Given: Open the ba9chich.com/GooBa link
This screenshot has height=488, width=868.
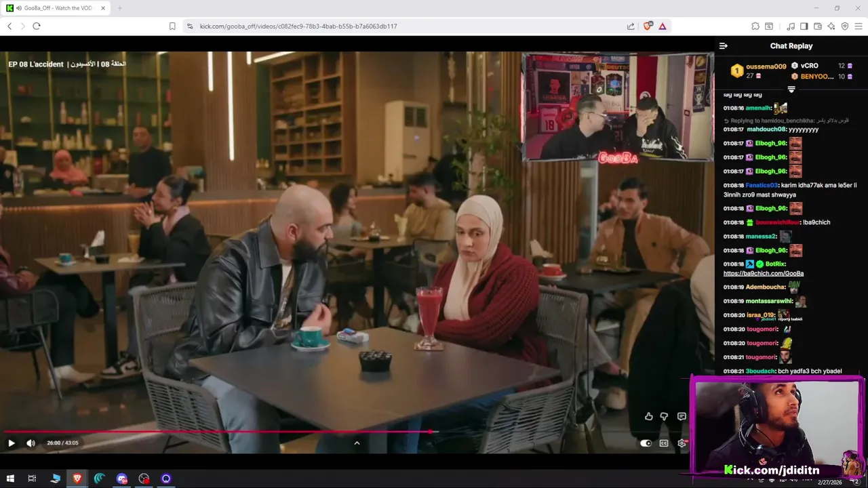Looking at the screenshot, I should (763, 274).
